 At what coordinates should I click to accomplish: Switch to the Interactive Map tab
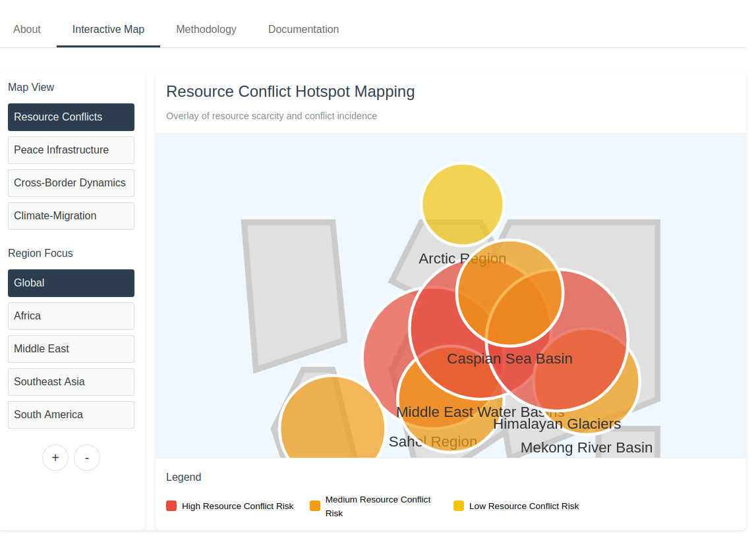(x=108, y=30)
